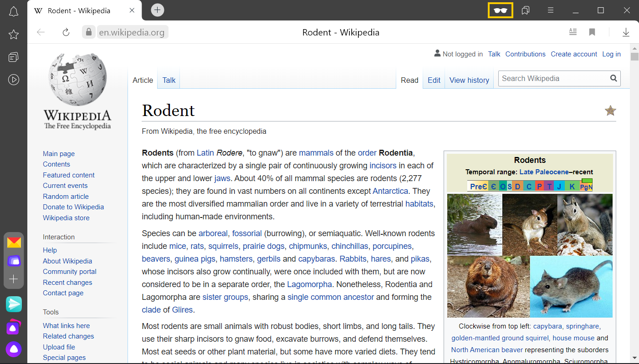Launch the purple Alice assistant icon at the sidebar bottom
Image resolution: width=639 pixels, height=364 pixels.
tap(14, 349)
